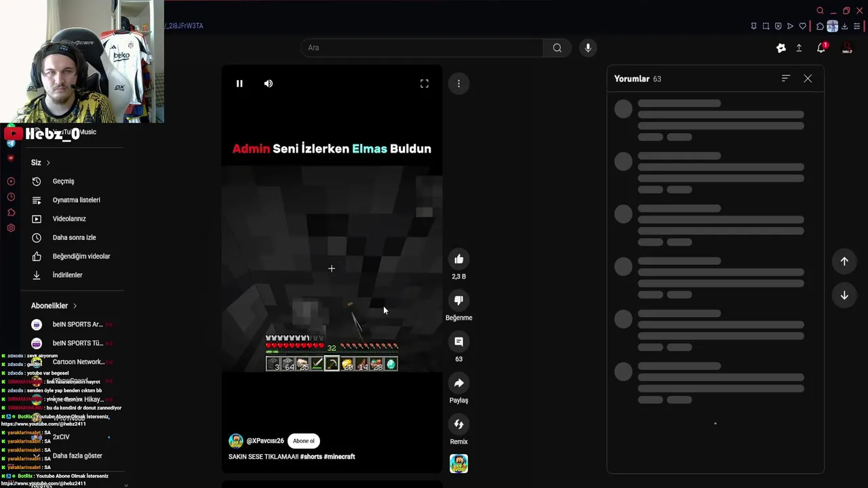Click the upload arrow icon in YouTube header
The width and height of the screenshot is (868, 488).
[799, 47]
